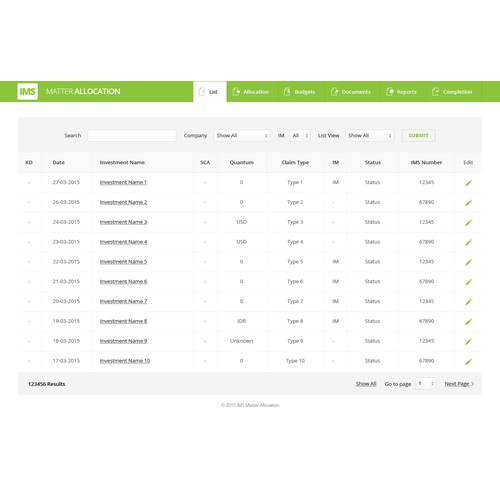This screenshot has height=500, width=500.
Task: Open the List View Show All dropdown
Action: tap(369, 136)
